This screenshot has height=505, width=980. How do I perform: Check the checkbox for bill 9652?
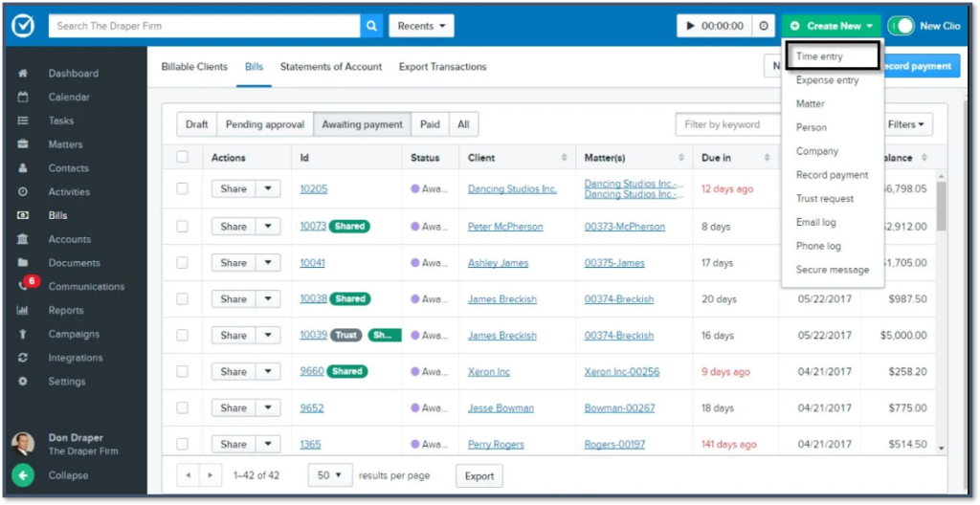point(182,407)
